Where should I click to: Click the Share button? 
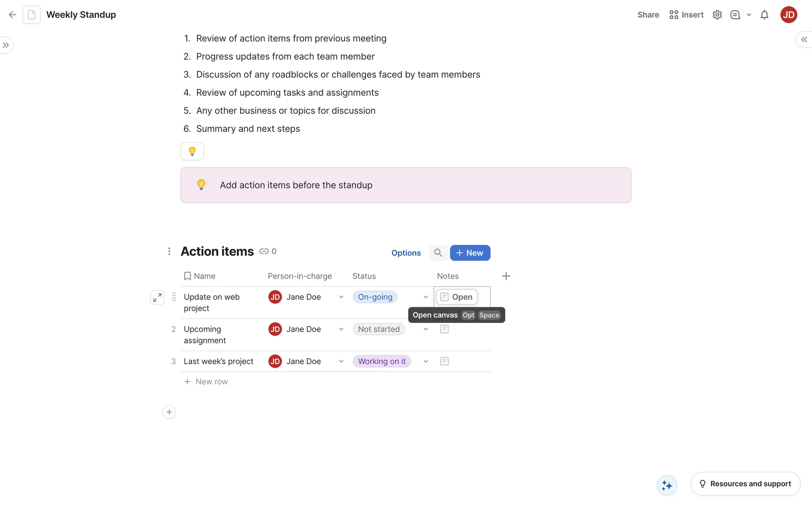(x=648, y=15)
